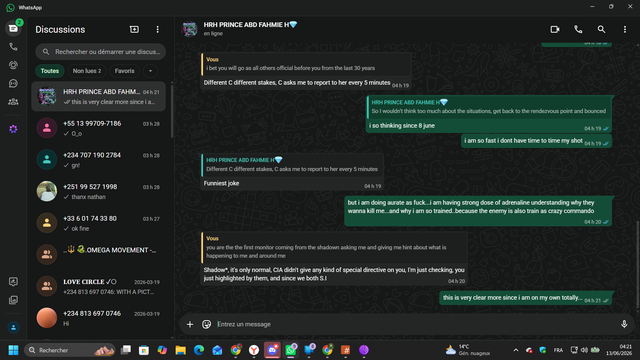Viewport: 640px width, 360px height.
Task: Open the weather widget 14°C
Action: point(468,350)
